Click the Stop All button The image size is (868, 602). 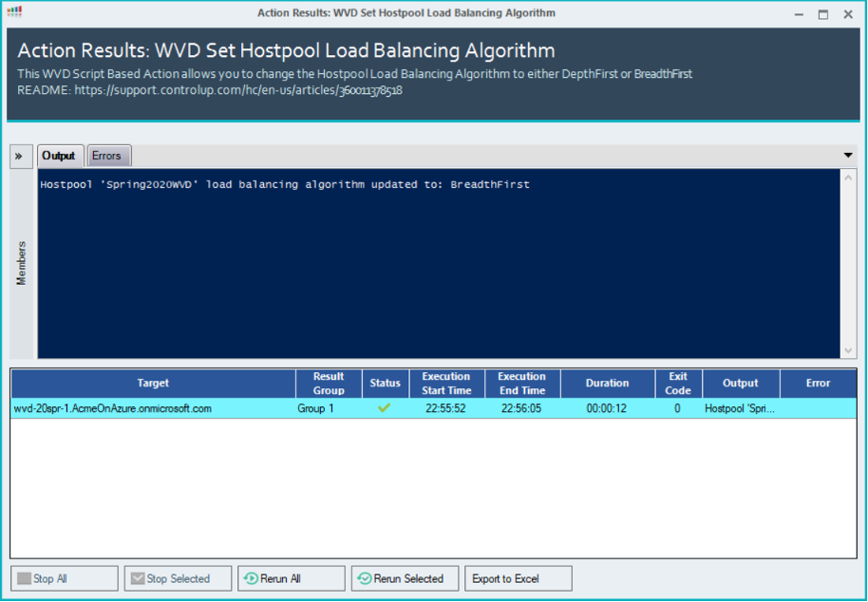tap(65, 579)
